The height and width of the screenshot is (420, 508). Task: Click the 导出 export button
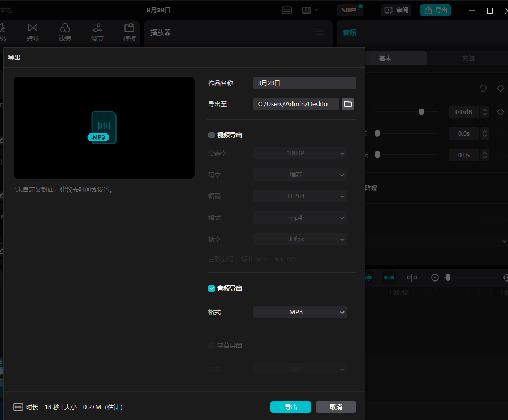pos(290,407)
